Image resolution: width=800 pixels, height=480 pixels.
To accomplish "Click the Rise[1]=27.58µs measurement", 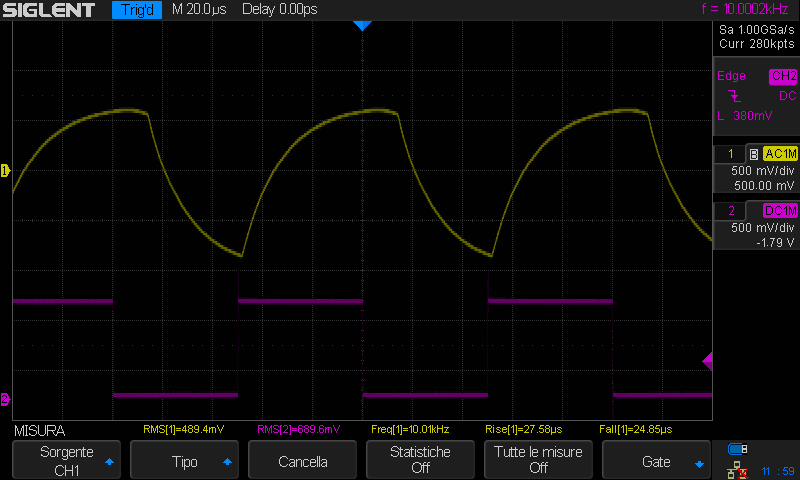I will (x=523, y=430).
